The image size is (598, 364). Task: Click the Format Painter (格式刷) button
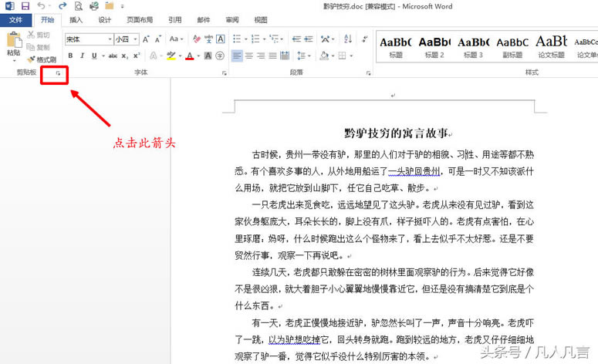tap(42, 59)
